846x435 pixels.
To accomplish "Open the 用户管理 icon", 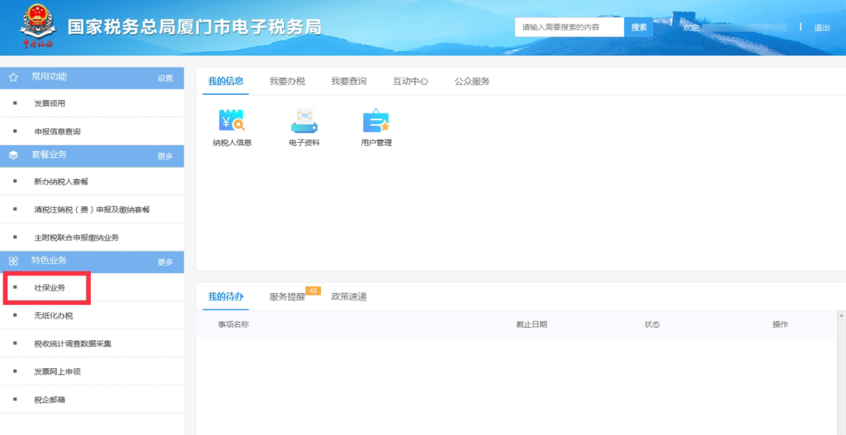I will coord(376,128).
